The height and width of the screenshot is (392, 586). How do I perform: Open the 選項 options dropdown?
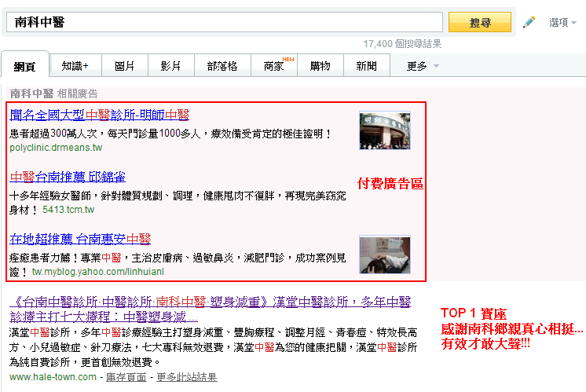point(563,23)
